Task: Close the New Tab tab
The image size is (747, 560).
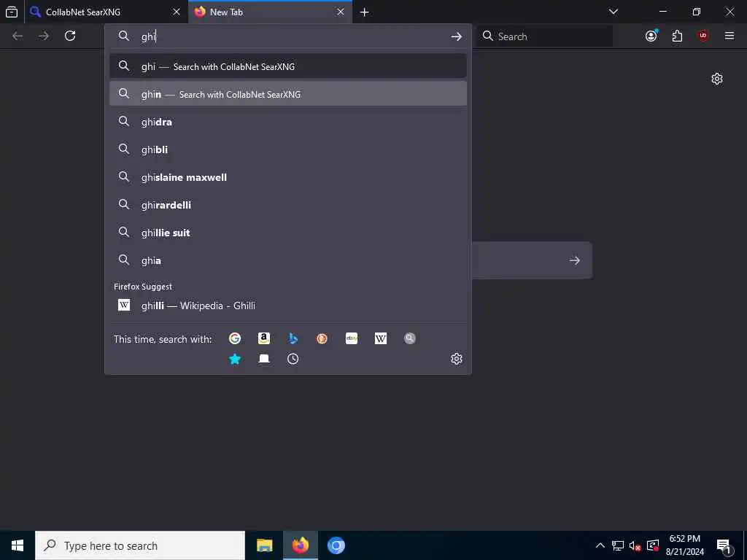Action: [340, 12]
